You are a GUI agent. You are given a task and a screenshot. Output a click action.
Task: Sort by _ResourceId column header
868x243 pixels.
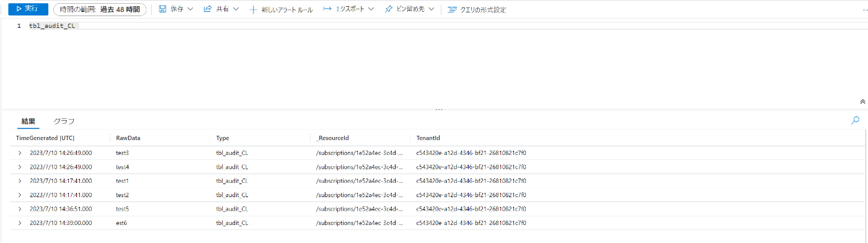pos(333,138)
